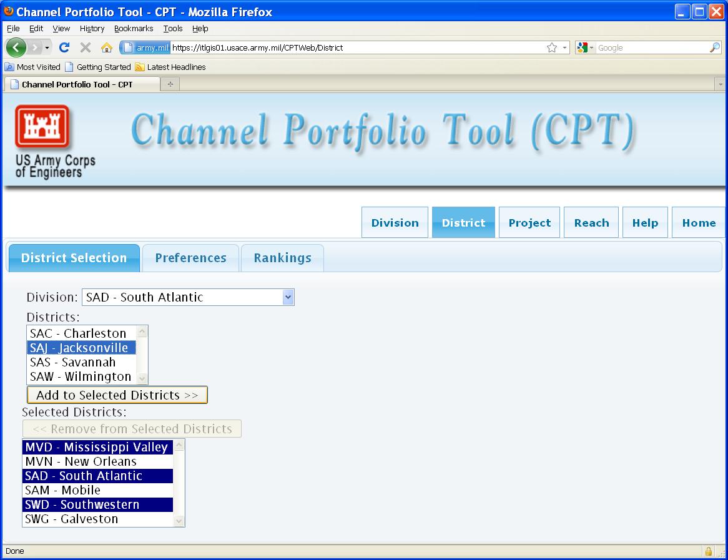Click the army.mil site identity badge
This screenshot has width=728, height=560.
[x=145, y=47]
